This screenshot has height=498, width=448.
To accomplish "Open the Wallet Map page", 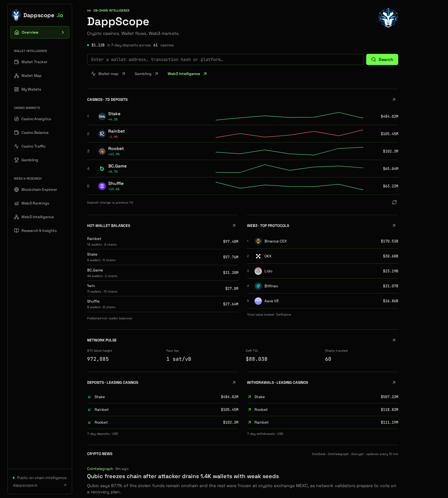I will tap(40, 76).
